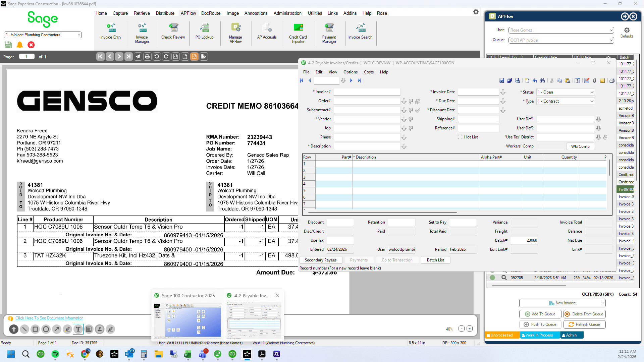
Task: Click the orange notification bell icon
Action: [x=20, y=45]
